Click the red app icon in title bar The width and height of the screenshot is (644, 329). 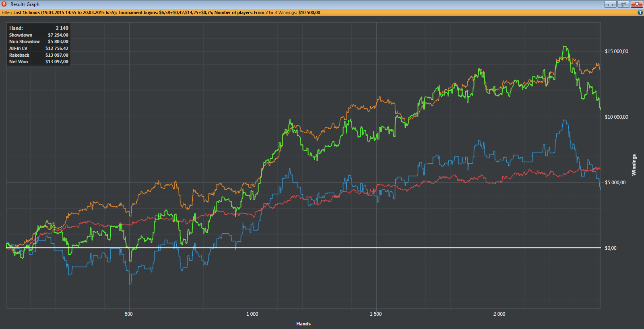4,4
